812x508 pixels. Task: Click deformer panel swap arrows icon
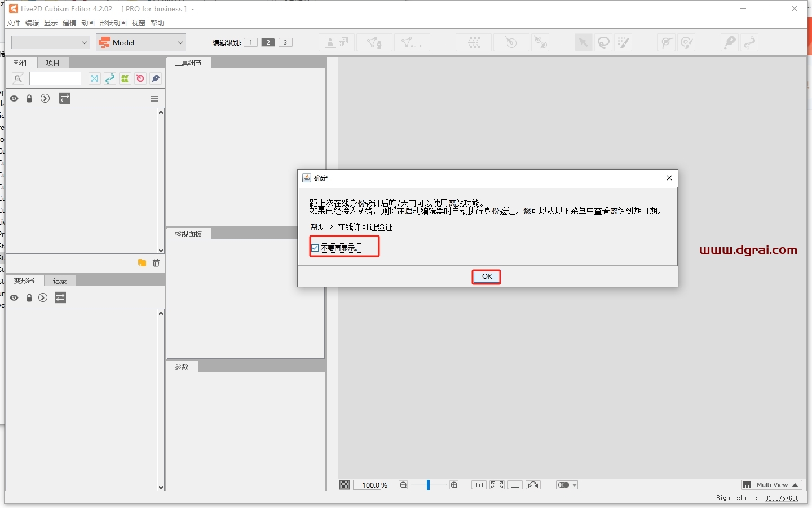[x=60, y=298]
